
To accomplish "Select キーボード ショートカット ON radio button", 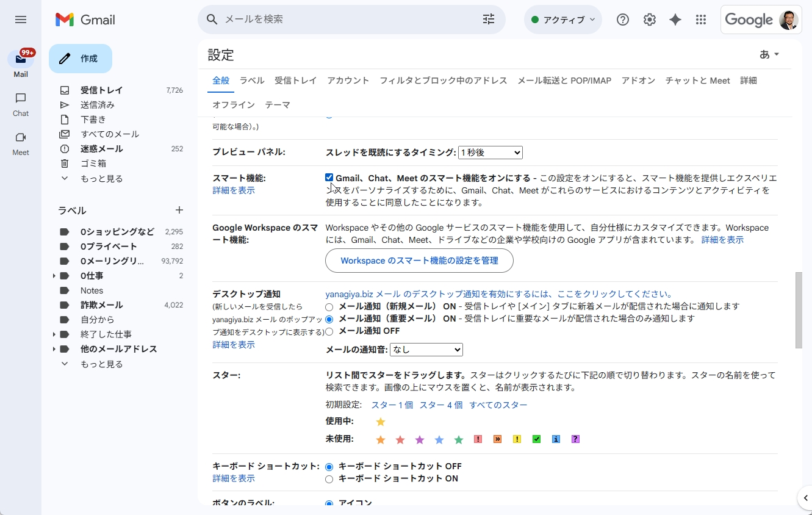I will (x=329, y=479).
